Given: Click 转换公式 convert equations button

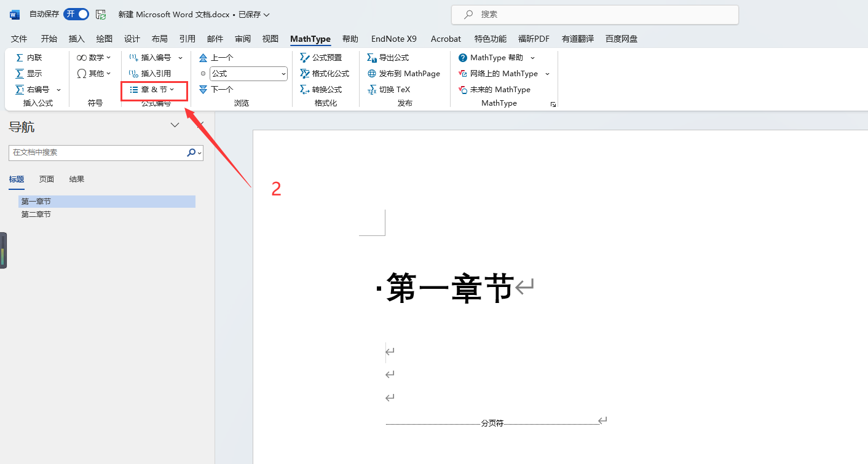Looking at the screenshot, I should coord(320,89).
